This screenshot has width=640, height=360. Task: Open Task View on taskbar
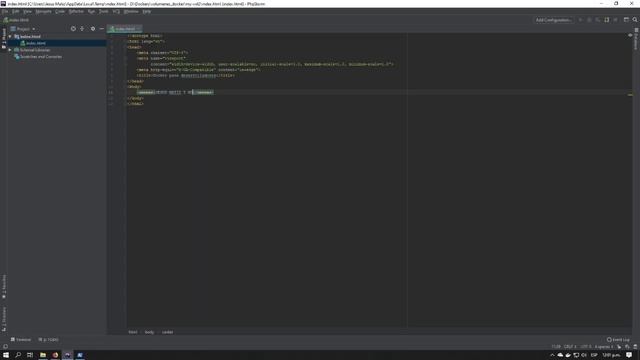[x=30, y=355]
